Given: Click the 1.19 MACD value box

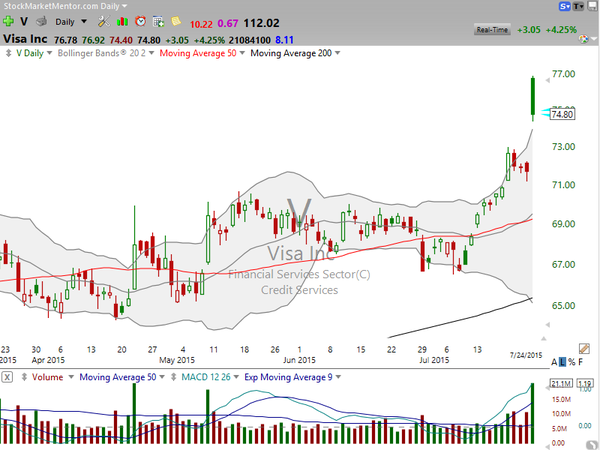Looking at the screenshot, I should tap(585, 383).
